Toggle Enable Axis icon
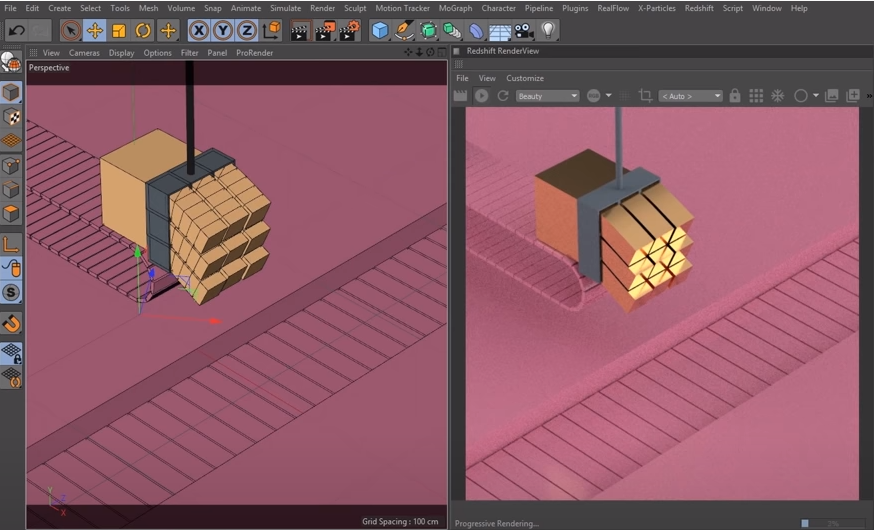The width and height of the screenshot is (874, 530). 11,244
